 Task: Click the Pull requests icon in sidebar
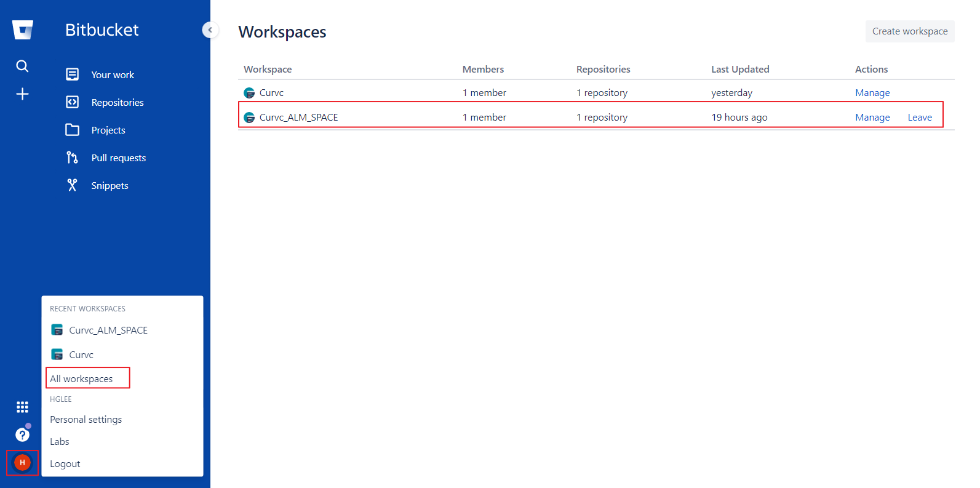pos(72,158)
